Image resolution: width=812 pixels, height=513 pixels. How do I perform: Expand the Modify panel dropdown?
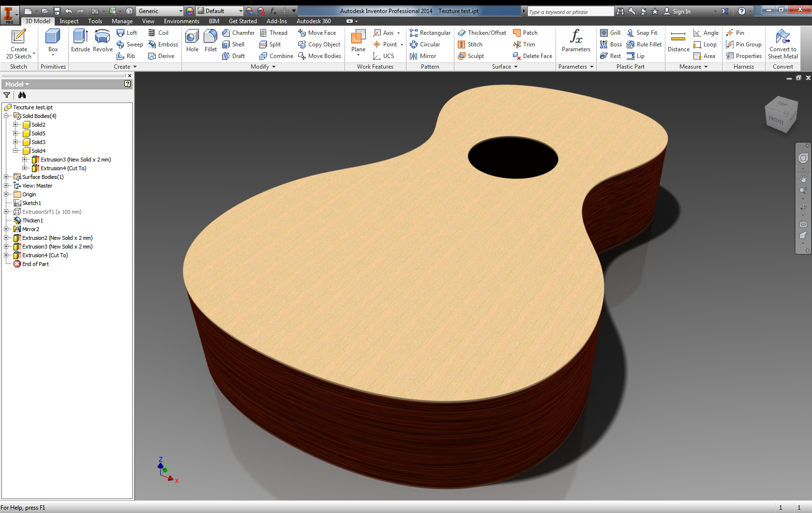point(274,67)
